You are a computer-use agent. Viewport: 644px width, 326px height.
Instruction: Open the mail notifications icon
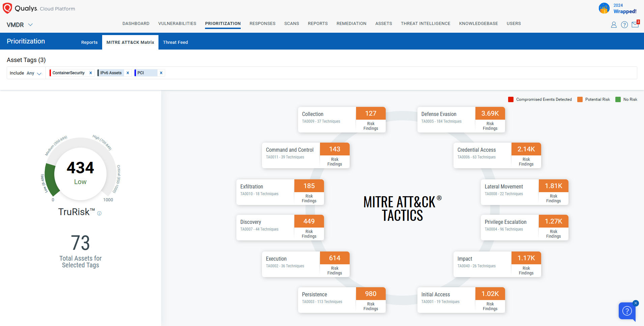635,25
